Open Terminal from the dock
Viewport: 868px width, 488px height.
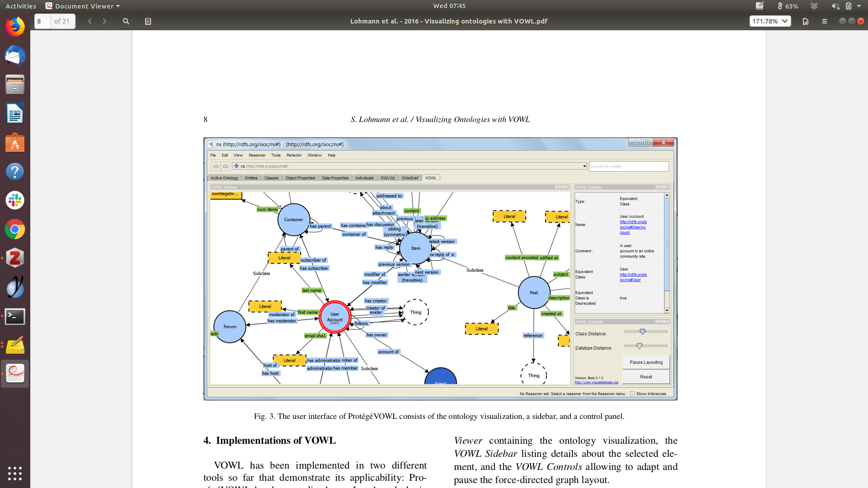tap(15, 316)
